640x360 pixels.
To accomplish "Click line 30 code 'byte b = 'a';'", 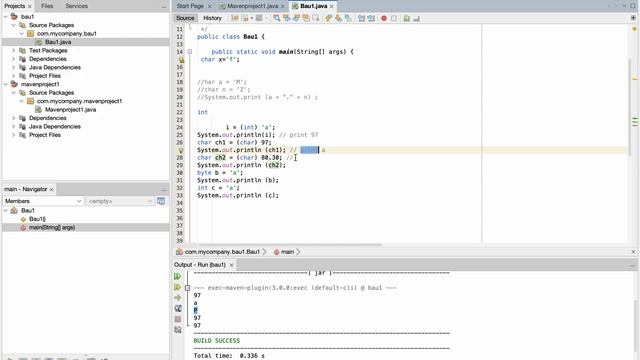I will click(x=220, y=173).
